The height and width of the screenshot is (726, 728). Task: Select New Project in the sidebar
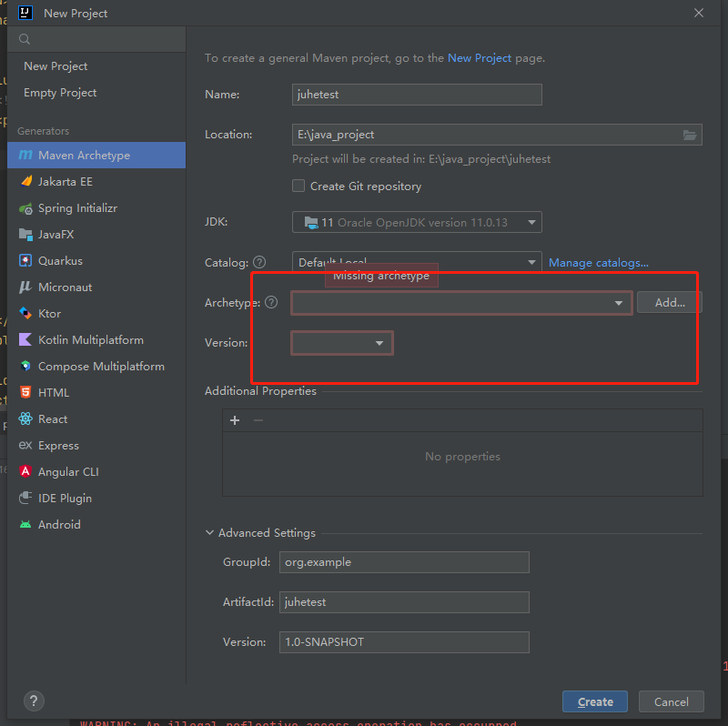click(56, 66)
